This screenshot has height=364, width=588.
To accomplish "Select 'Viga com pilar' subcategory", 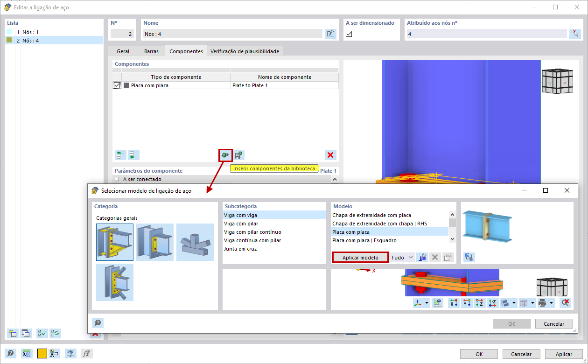I will click(274, 224).
